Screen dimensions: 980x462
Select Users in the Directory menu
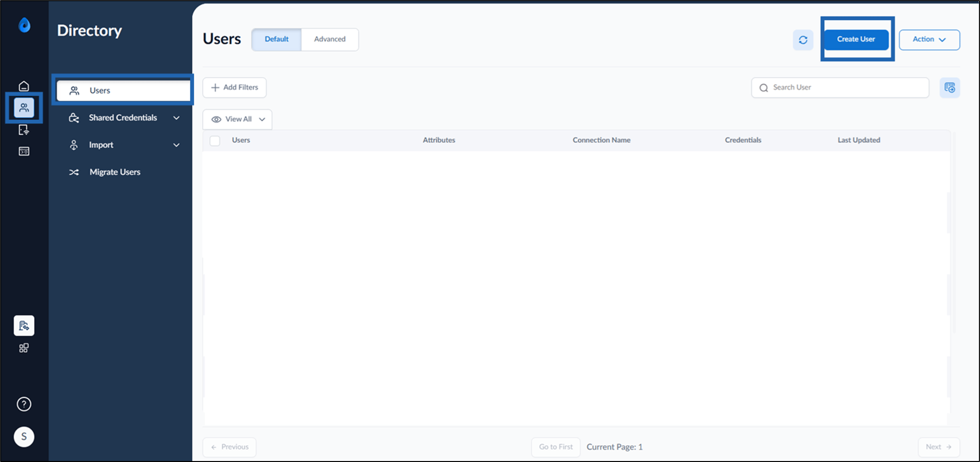coord(123,91)
